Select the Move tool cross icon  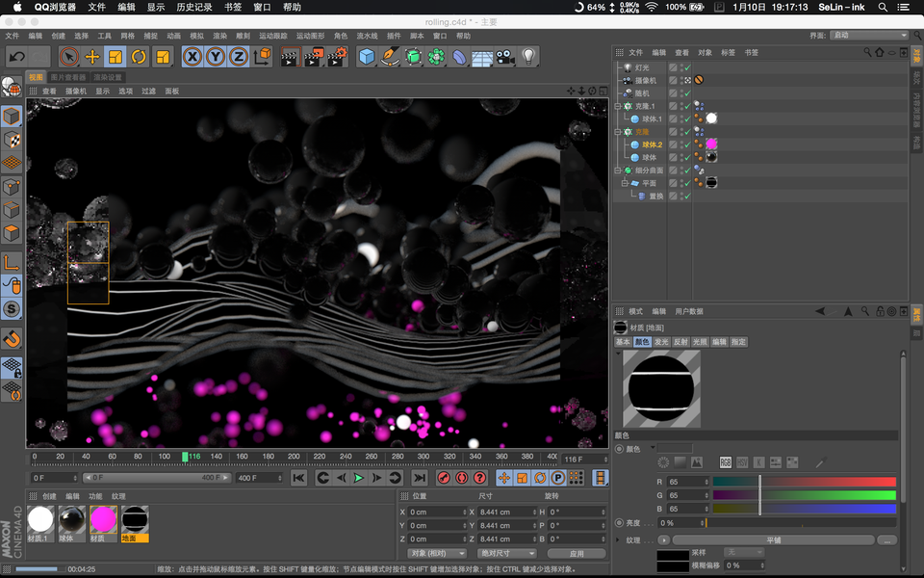92,57
